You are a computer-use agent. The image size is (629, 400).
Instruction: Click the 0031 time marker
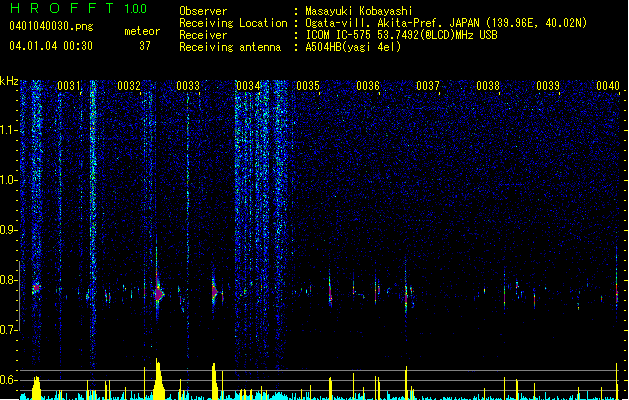tap(69, 86)
